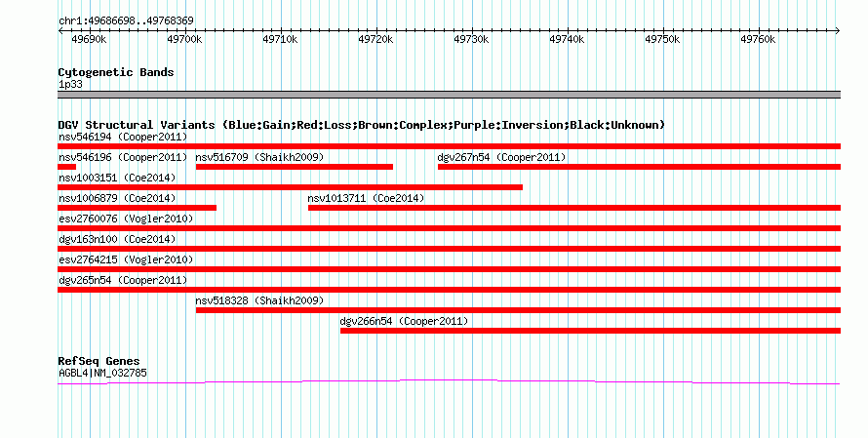The width and height of the screenshot is (868, 438).
Task: Click the 49750k ruler tick label
Action: point(662,39)
